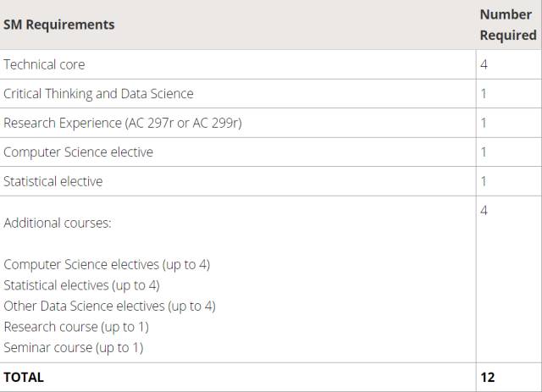Select the Technical core row
Viewport: 542px width, 392px height.
pyautogui.click(x=271, y=64)
